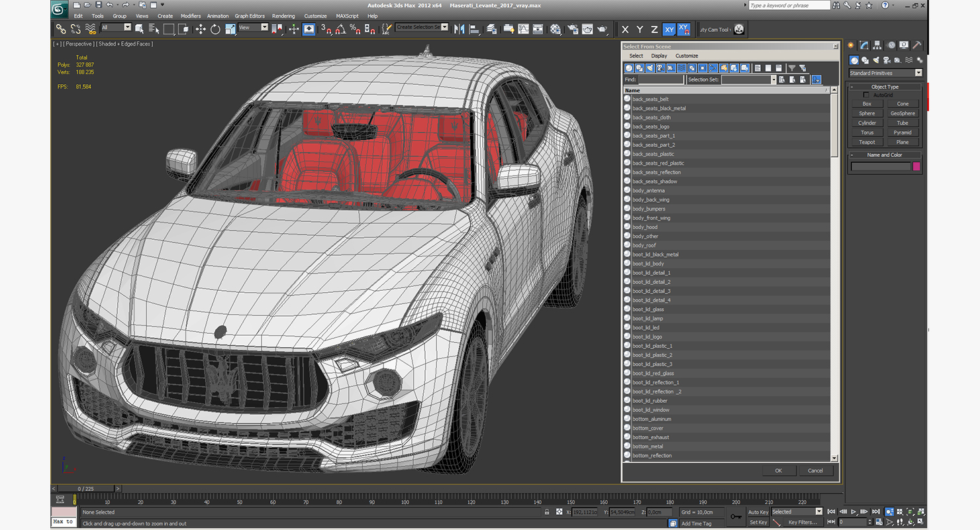
Task: Open the Material Editor icon
Action: 555,29
